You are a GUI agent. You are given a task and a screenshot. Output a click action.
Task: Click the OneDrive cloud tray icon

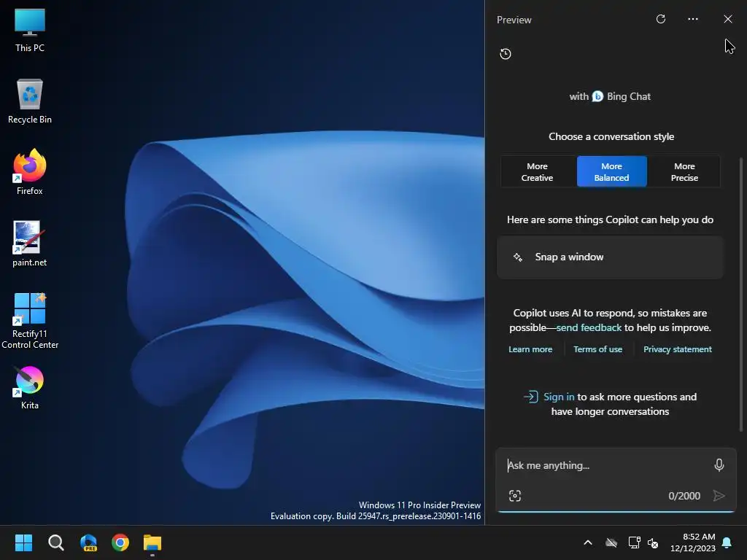611,542
